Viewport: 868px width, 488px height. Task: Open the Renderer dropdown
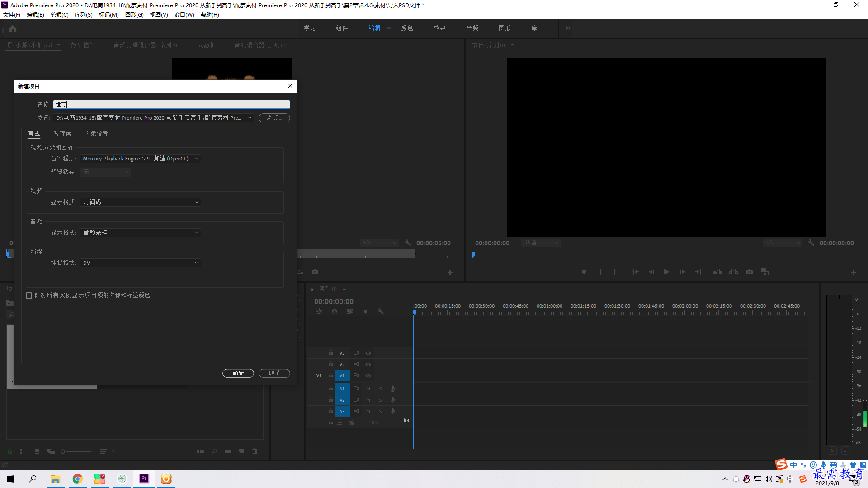[140, 159]
